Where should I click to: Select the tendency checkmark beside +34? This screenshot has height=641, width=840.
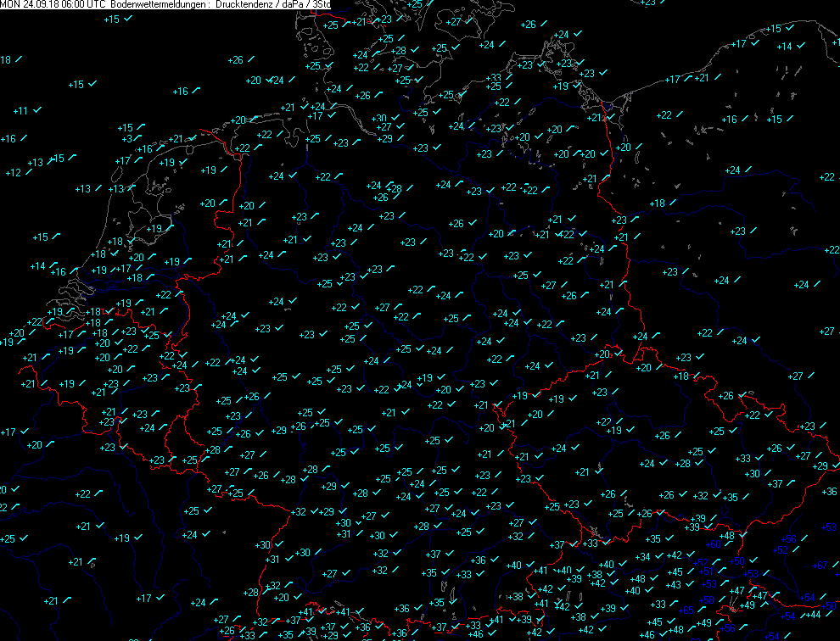pos(660,556)
